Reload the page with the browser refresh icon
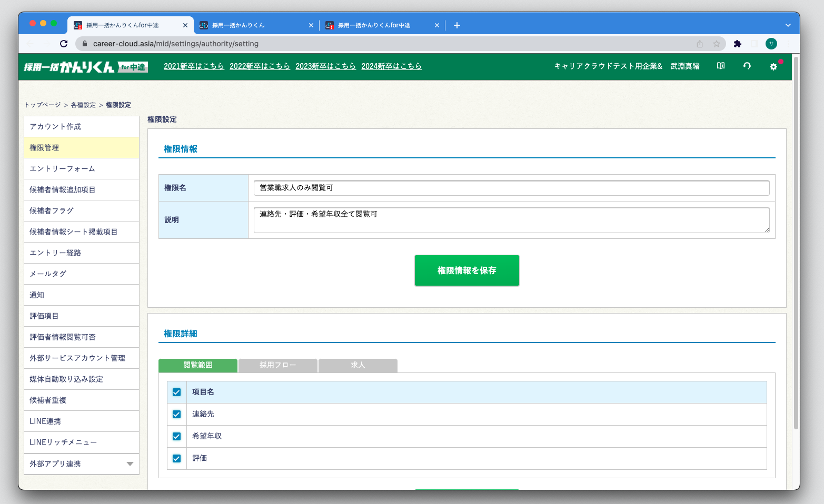The image size is (824, 504). coord(64,44)
